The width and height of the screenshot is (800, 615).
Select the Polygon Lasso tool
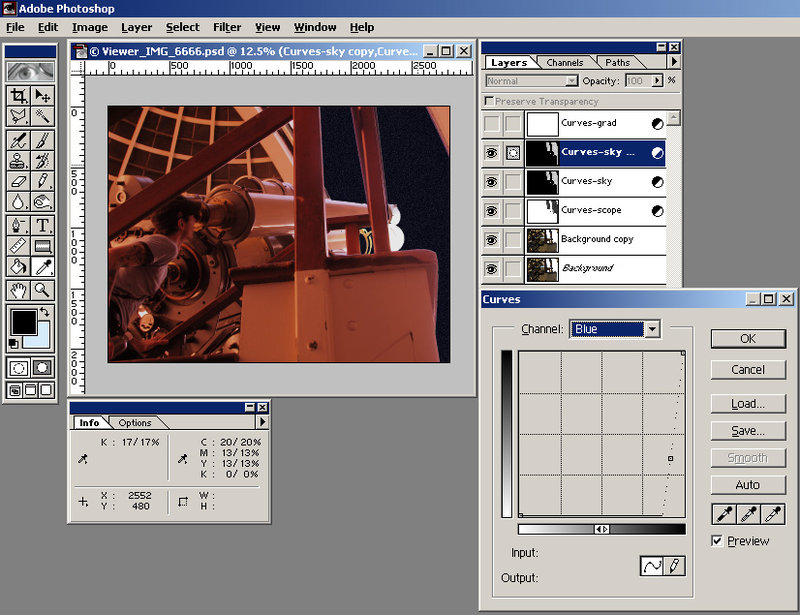18,117
